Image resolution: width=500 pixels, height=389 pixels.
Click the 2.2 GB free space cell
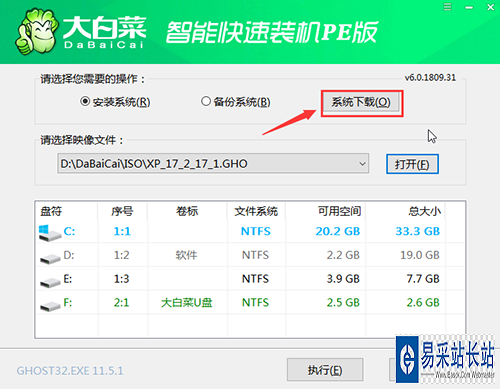tap(343, 255)
